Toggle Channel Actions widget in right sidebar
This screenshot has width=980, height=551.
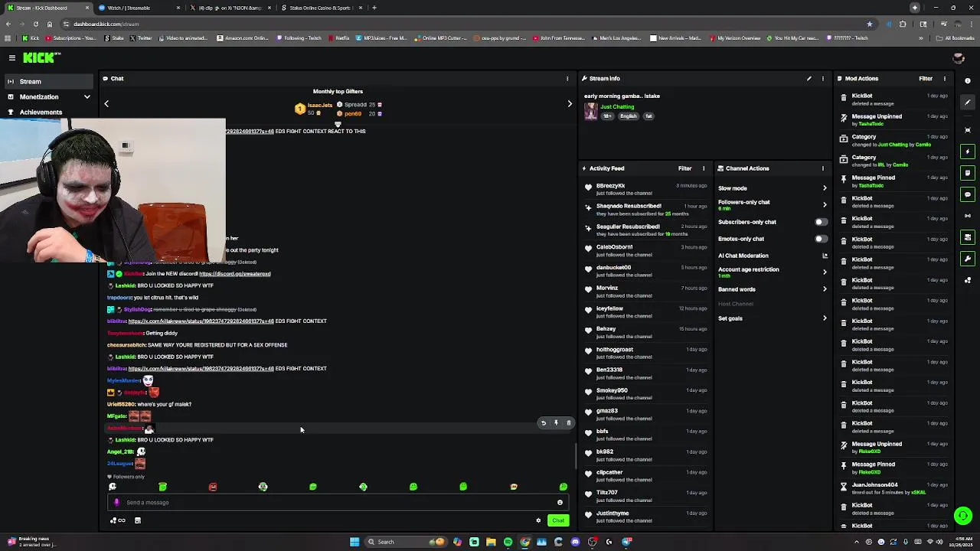(x=968, y=237)
